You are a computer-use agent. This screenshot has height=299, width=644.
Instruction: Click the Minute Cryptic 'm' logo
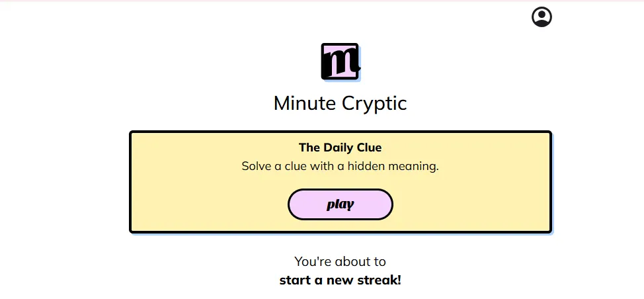[340, 62]
